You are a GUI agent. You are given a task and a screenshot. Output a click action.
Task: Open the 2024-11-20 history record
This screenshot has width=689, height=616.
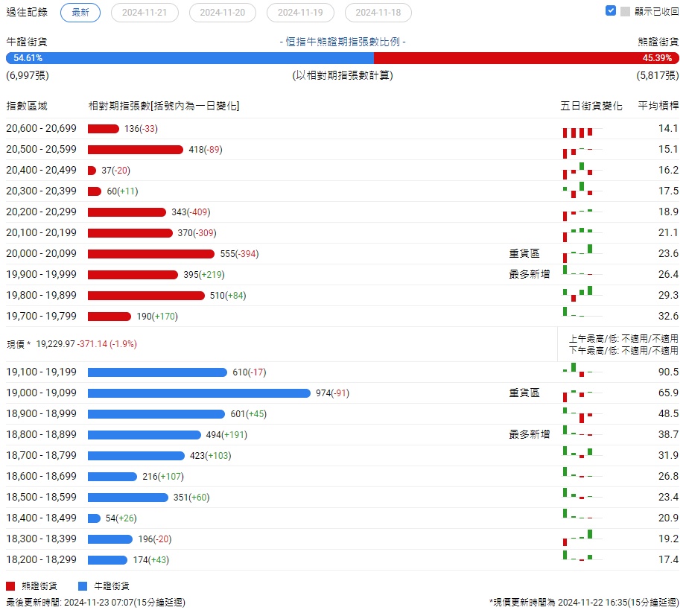223,13
